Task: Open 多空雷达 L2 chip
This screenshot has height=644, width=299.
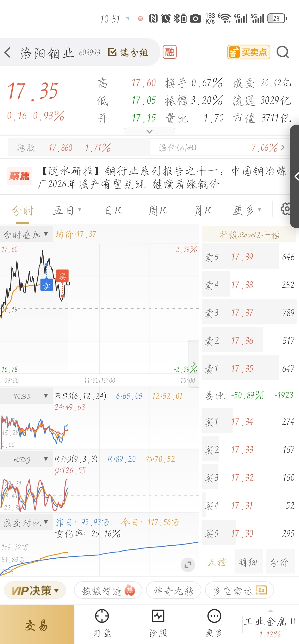Action: coord(240,590)
